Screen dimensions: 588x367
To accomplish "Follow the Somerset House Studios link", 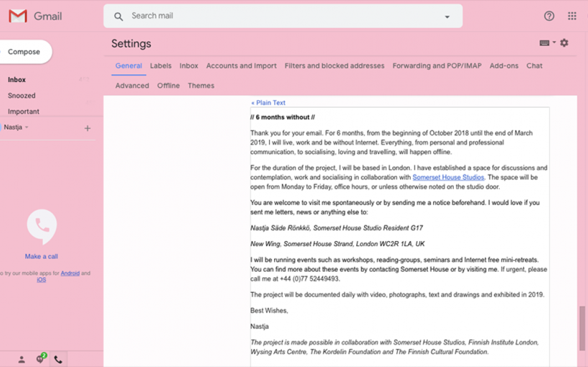I will (x=448, y=177).
